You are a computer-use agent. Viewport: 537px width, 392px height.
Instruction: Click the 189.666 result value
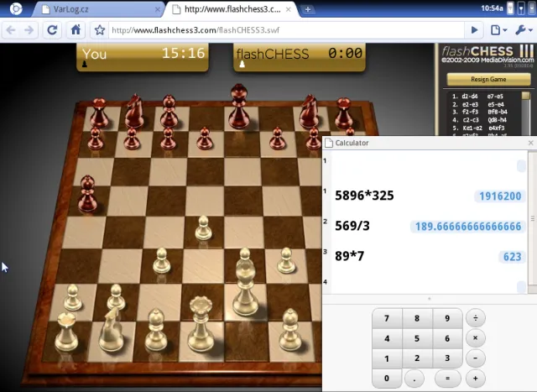(x=468, y=227)
